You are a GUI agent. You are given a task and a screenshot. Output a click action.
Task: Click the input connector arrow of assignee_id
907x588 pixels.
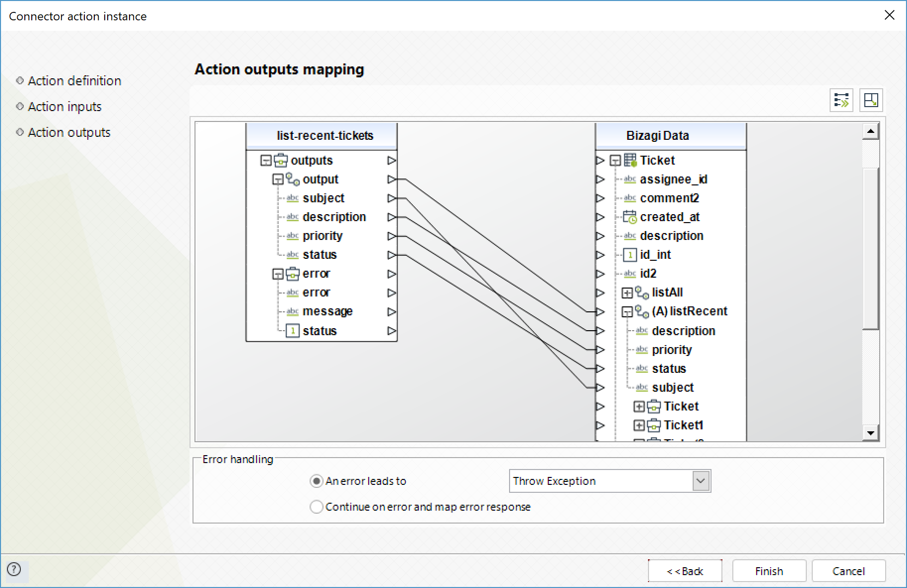pyautogui.click(x=600, y=179)
